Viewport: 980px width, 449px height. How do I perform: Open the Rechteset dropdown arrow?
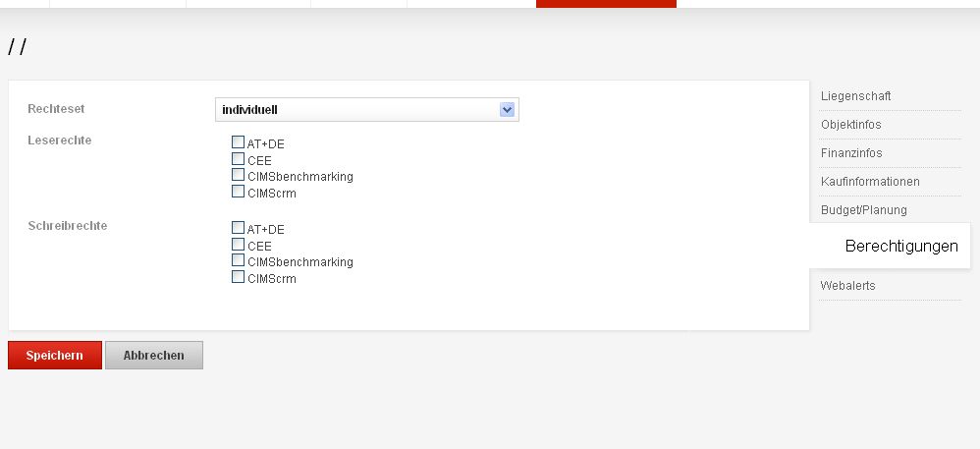click(x=507, y=110)
